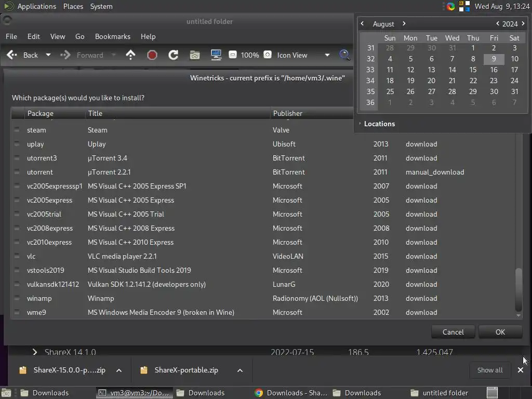Check the vlc package checkbox
This screenshot has width=532, height=399.
coord(17,256)
